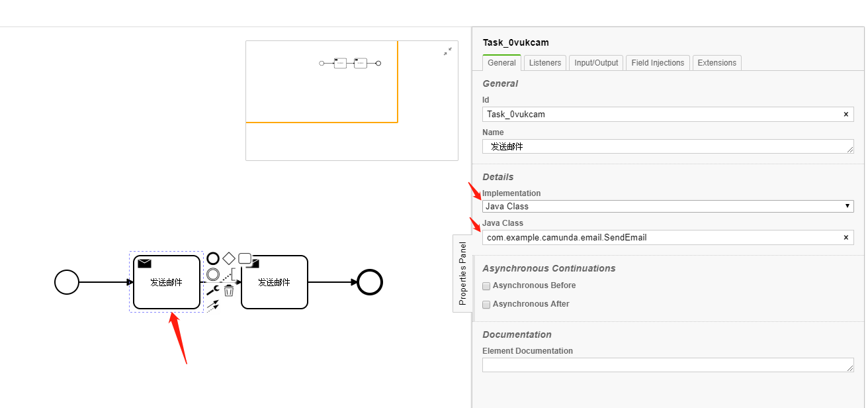Toggle the vertical Properties Panel tab
Screen dimensions: 868x408
coord(462,273)
